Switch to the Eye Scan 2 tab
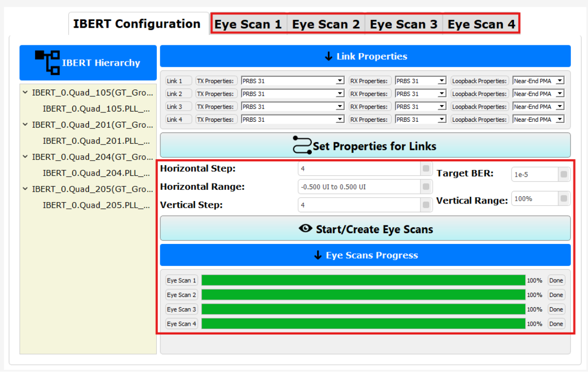 [326, 24]
